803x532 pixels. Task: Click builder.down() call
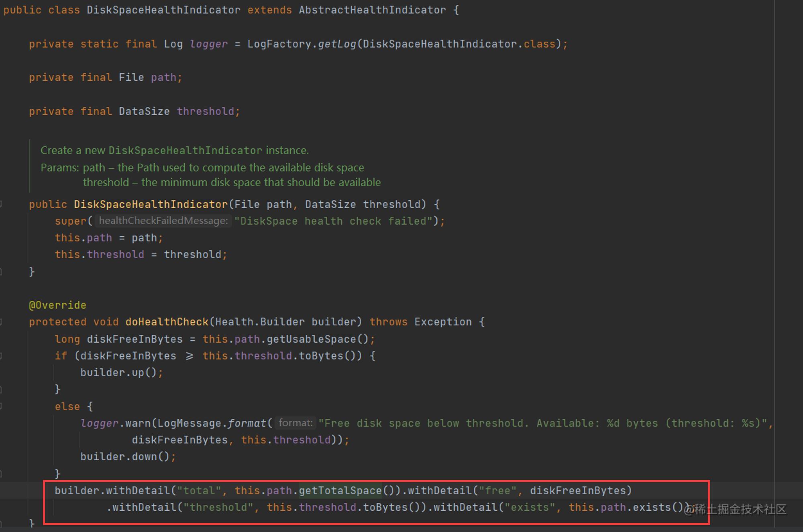click(125, 457)
